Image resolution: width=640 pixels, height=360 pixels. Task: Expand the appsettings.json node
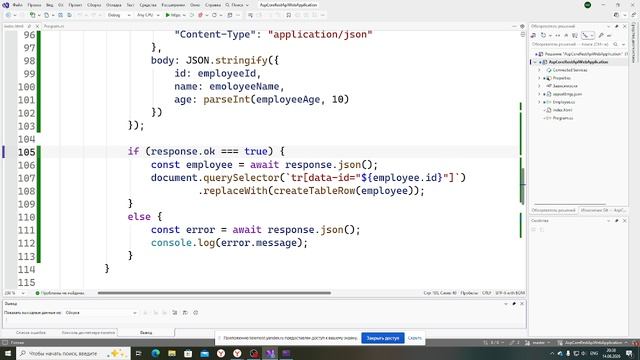(539, 94)
